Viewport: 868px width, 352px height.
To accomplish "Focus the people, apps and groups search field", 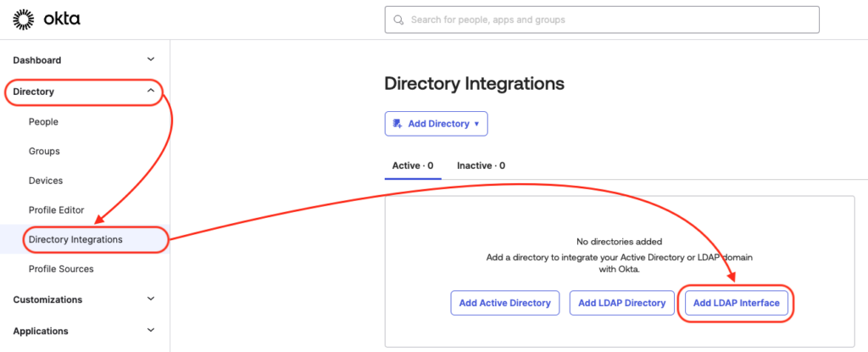I will 602,20.
